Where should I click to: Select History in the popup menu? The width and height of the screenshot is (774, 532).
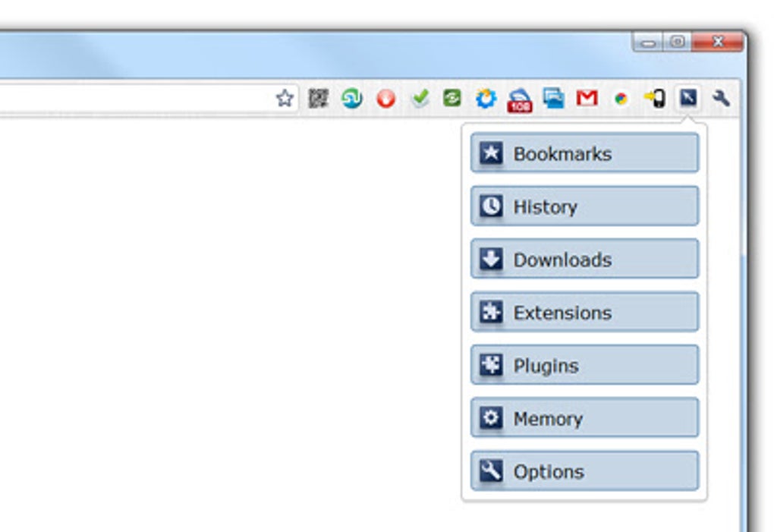pyautogui.click(x=584, y=206)
